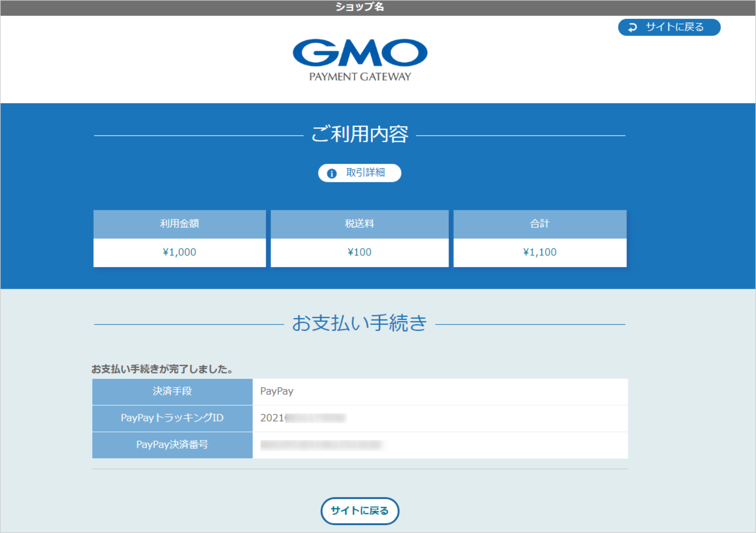Image resolution: width=756 pixels, height=533 pixels.
Task: Select the PayPayトラッキングID row
Action: click(x=172, y=418)
